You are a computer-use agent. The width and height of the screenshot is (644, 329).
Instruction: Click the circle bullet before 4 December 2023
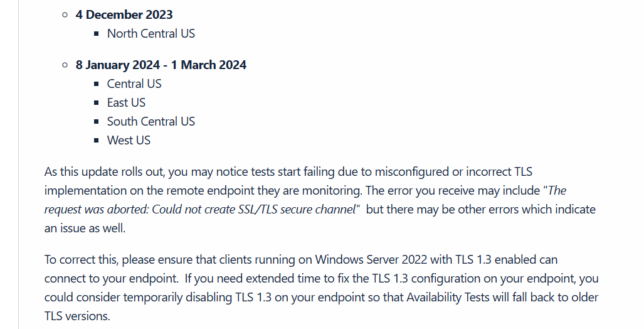point(65,15)
